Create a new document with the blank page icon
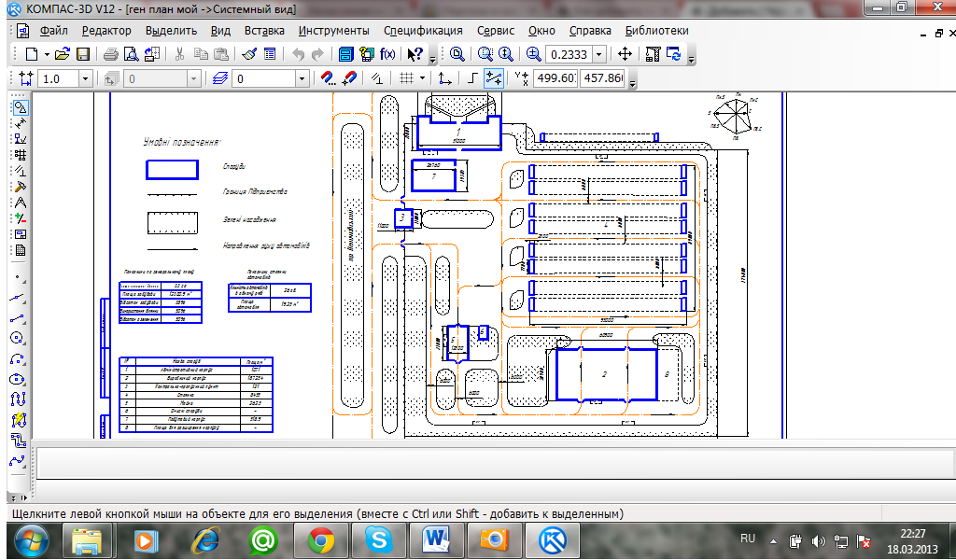 [x=31, y=54]
